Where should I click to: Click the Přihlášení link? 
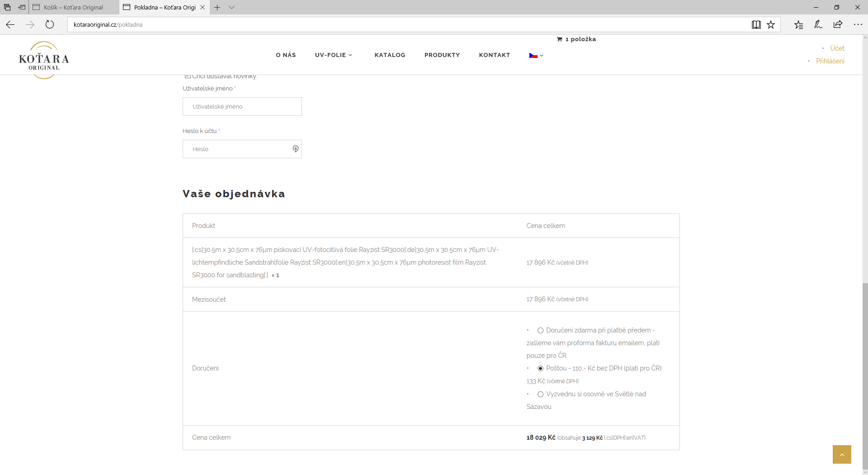(x=830, y=61)
